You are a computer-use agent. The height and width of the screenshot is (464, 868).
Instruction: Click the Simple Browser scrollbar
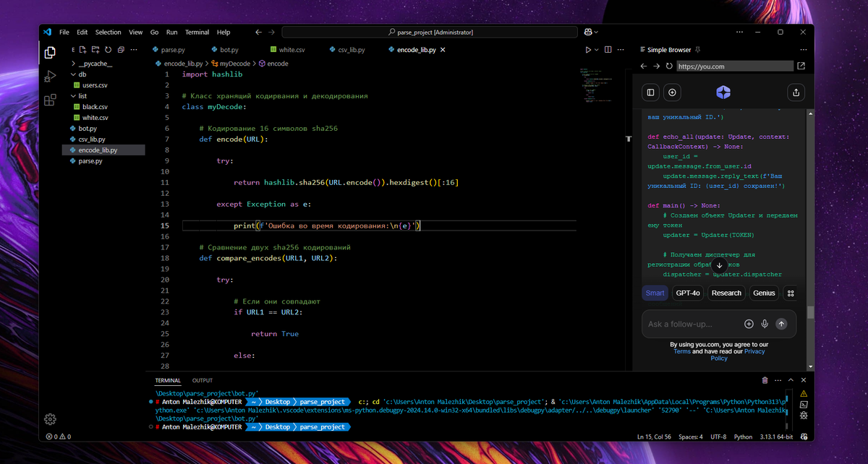click(x=810, y=312)
